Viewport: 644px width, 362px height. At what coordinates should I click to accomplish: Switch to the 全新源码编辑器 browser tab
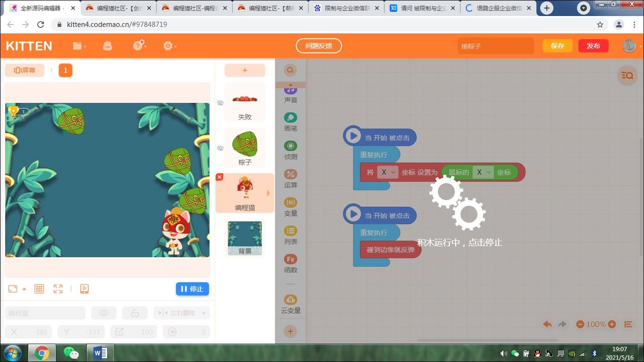(x=42, y=8)
